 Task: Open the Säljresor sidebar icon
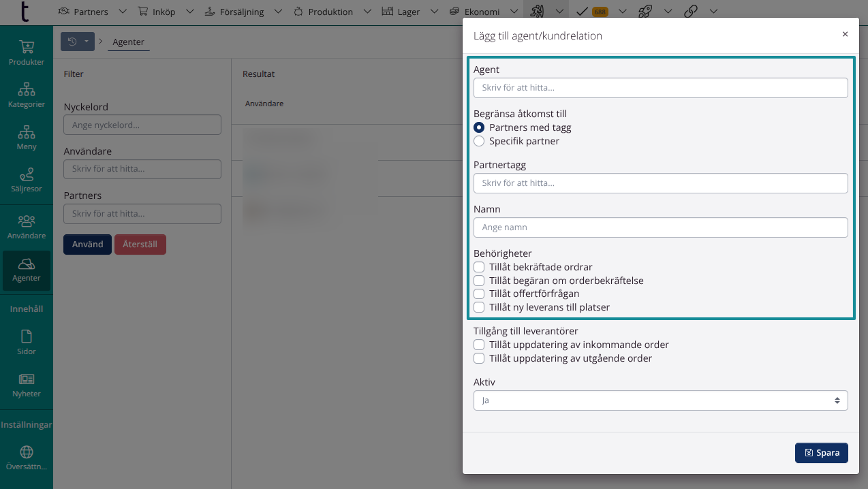coord(27,180)
